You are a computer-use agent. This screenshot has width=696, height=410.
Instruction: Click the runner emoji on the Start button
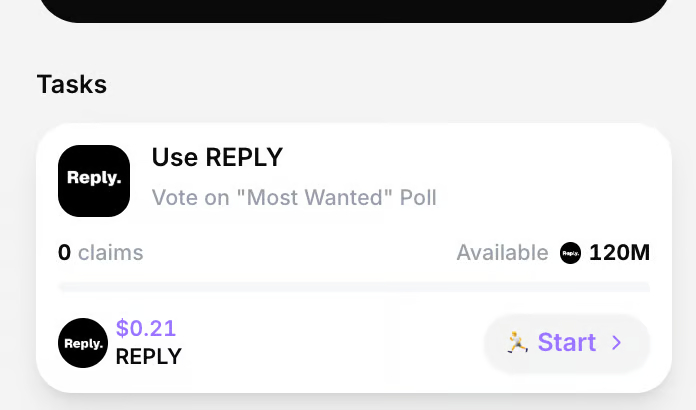(x=516, y=343)
